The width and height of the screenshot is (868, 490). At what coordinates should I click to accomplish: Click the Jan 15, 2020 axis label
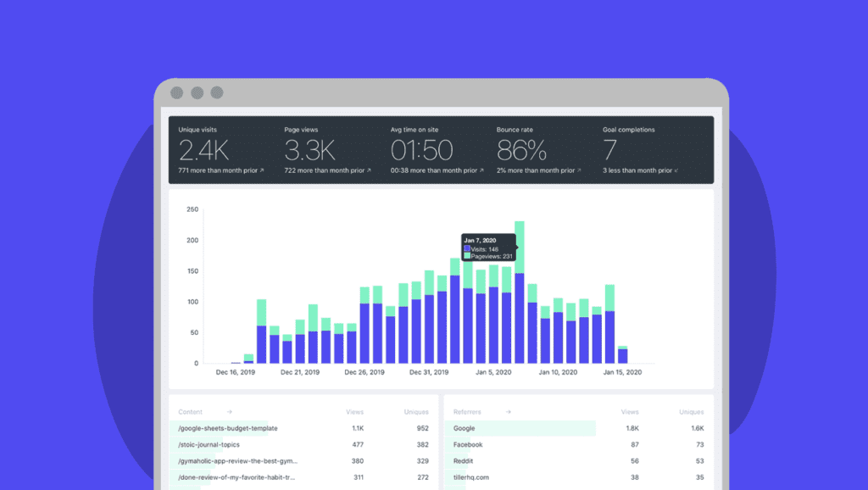[x=623, y=372]
